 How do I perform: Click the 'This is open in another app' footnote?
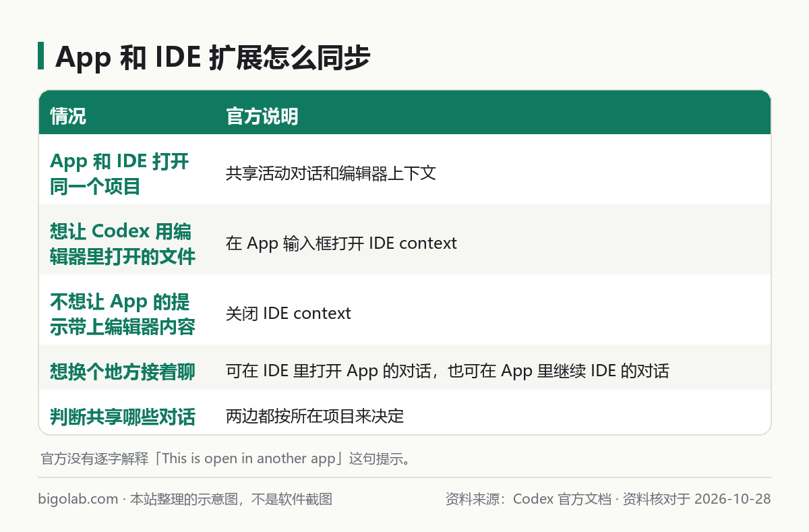(226, 459)
